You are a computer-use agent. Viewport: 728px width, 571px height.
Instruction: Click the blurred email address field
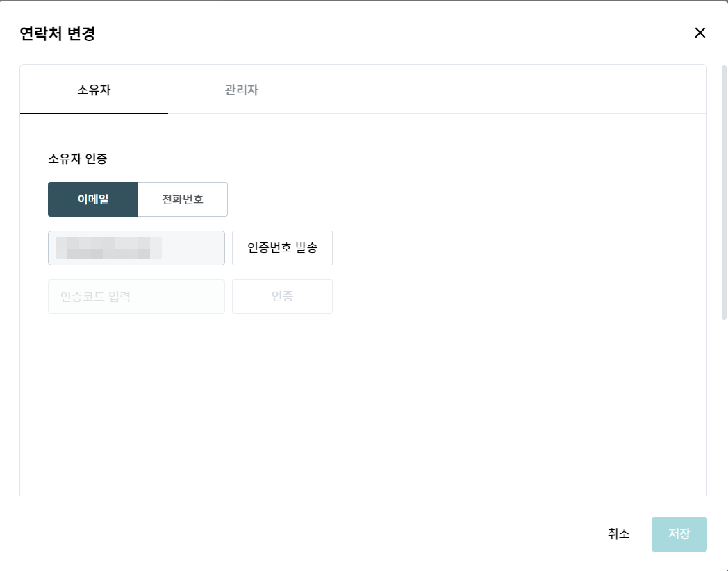point(136,248)
